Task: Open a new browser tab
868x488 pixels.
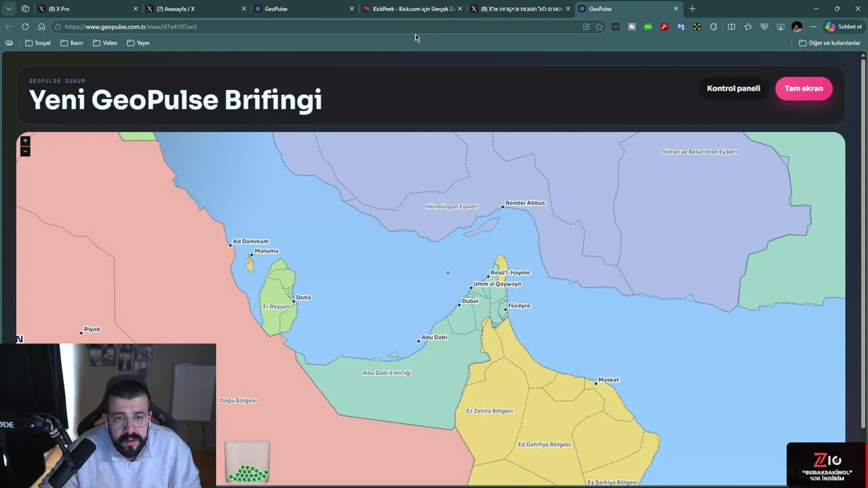Action: coord(692,9)
